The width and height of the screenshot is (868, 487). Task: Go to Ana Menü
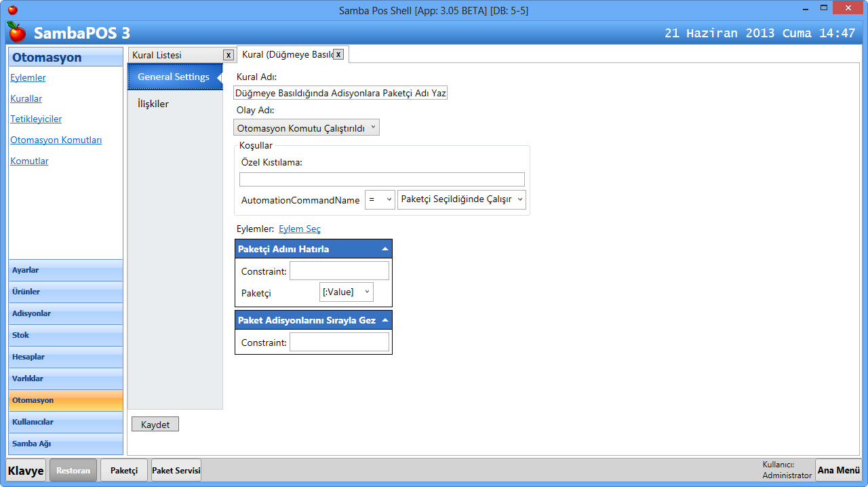pos(838,471)
